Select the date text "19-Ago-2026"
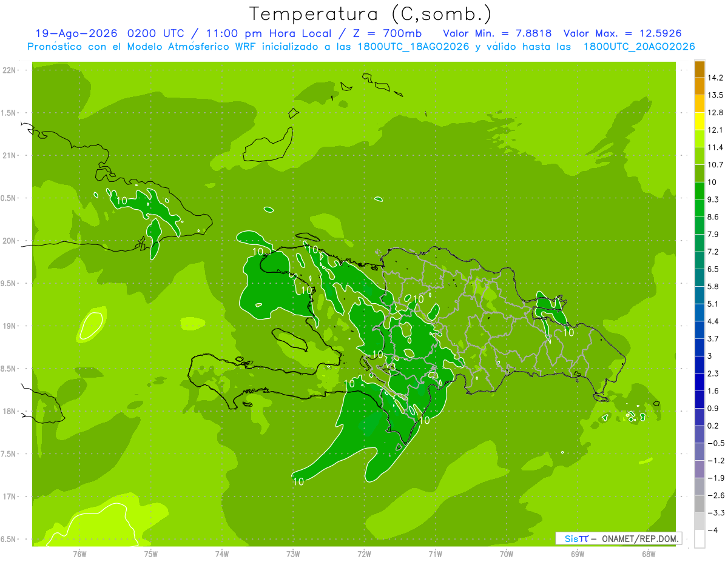728x562 pixels. (76, 33)
